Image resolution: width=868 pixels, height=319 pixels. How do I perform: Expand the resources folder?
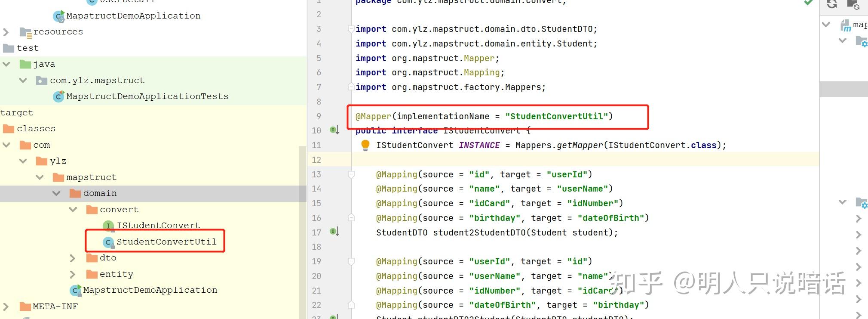point(6,32)
